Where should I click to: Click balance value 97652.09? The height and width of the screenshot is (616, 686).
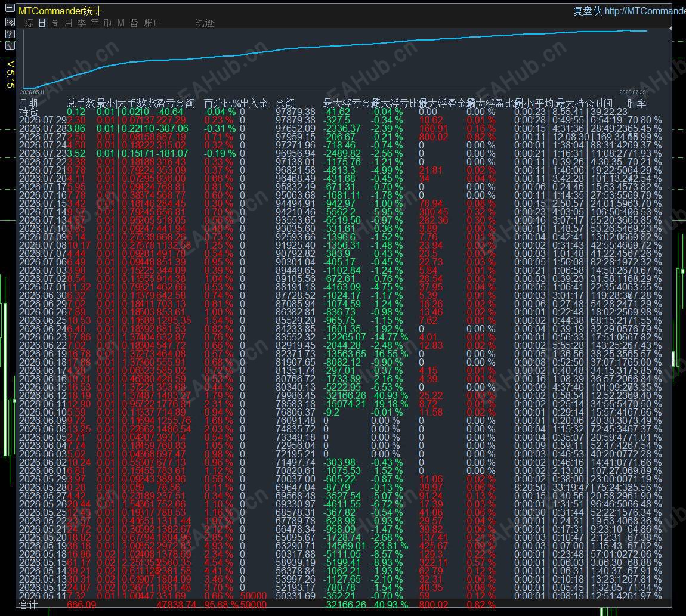point(295,128)
